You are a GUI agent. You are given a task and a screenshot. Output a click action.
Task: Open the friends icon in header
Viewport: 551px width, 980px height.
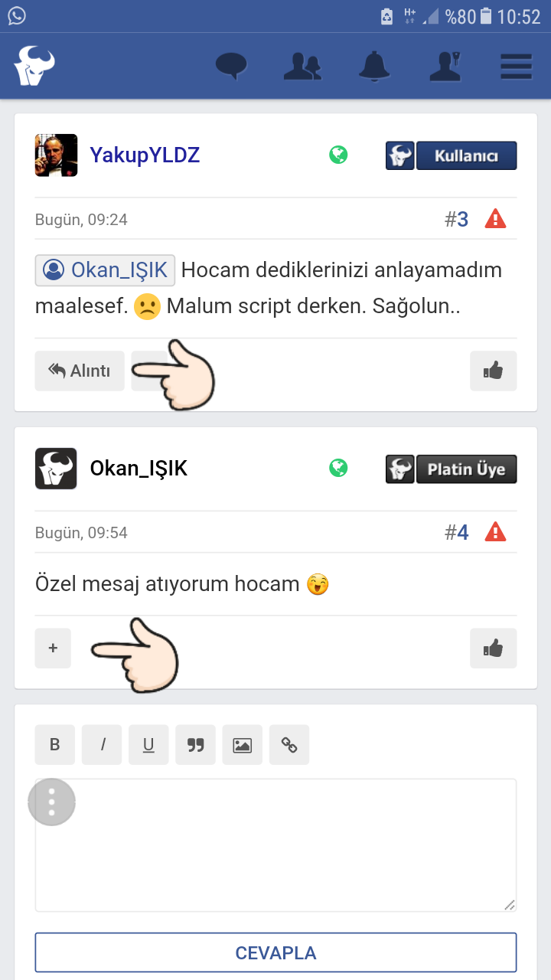(x=302, y=66)
